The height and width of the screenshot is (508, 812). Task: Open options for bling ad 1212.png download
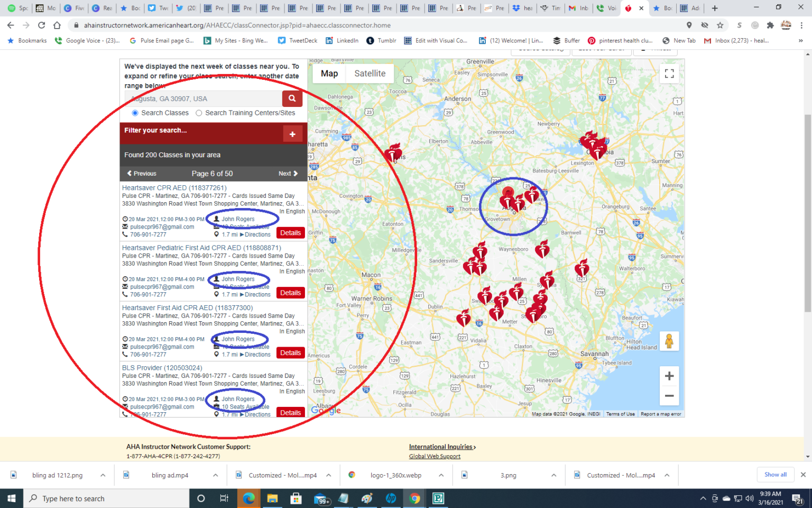[103, 475]
